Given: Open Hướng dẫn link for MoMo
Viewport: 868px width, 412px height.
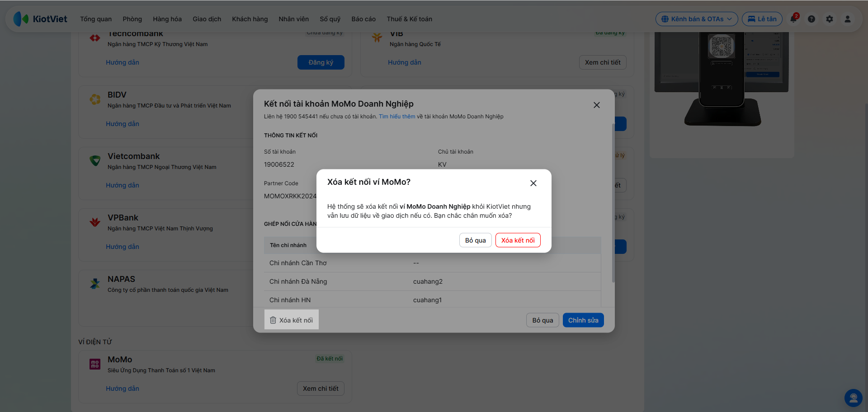Looking at the screenshot, I should 123,389.
